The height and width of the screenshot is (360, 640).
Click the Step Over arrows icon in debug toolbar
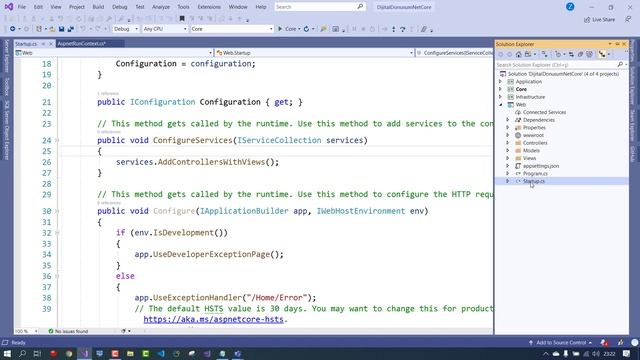click(x=403, y=29)
